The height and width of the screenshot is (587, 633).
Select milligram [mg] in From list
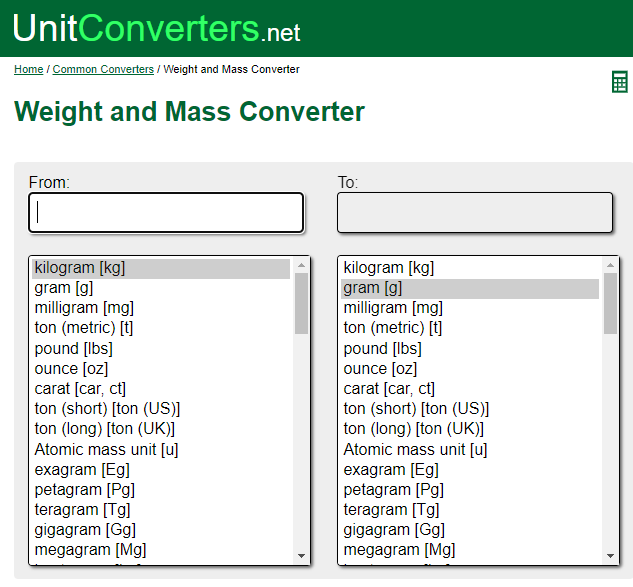[x=84, y=308]
